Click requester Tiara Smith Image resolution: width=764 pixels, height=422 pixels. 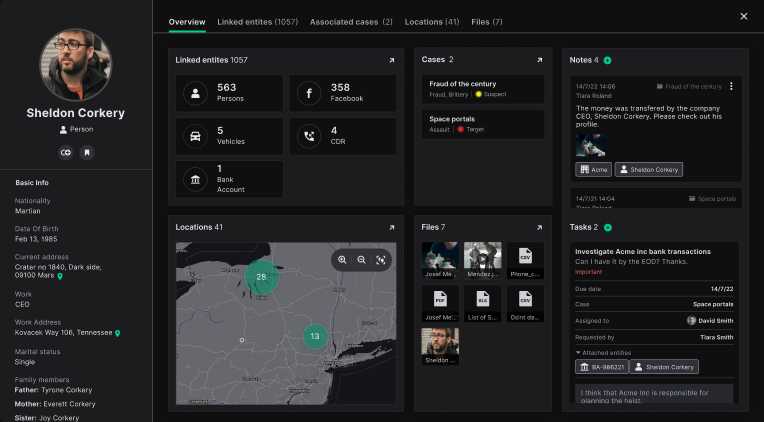[717, 337]
